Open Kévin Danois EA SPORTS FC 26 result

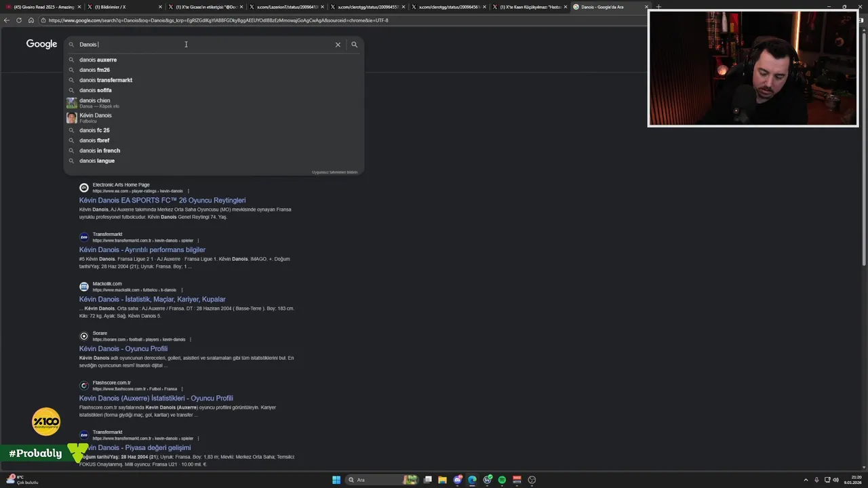coord(162,201)
